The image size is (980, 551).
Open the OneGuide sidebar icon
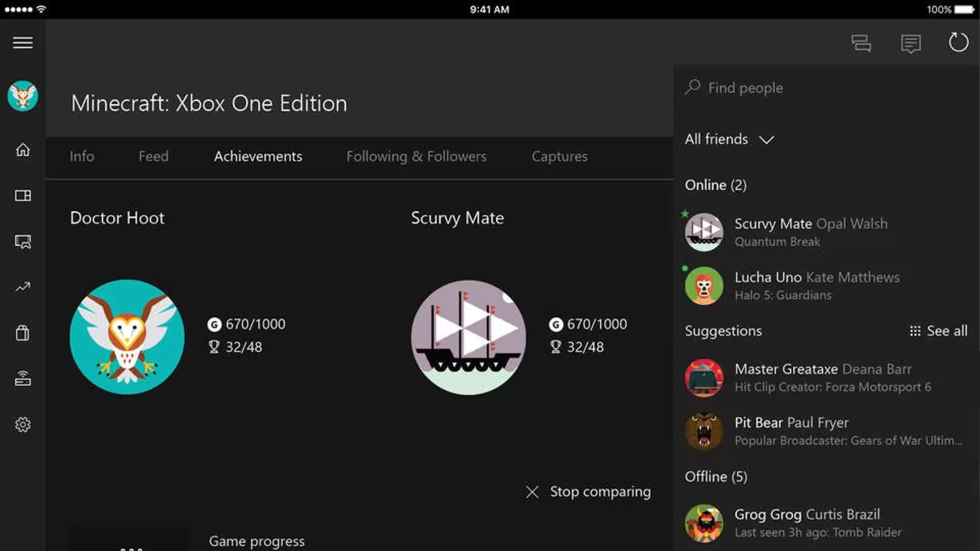[23, 196]
